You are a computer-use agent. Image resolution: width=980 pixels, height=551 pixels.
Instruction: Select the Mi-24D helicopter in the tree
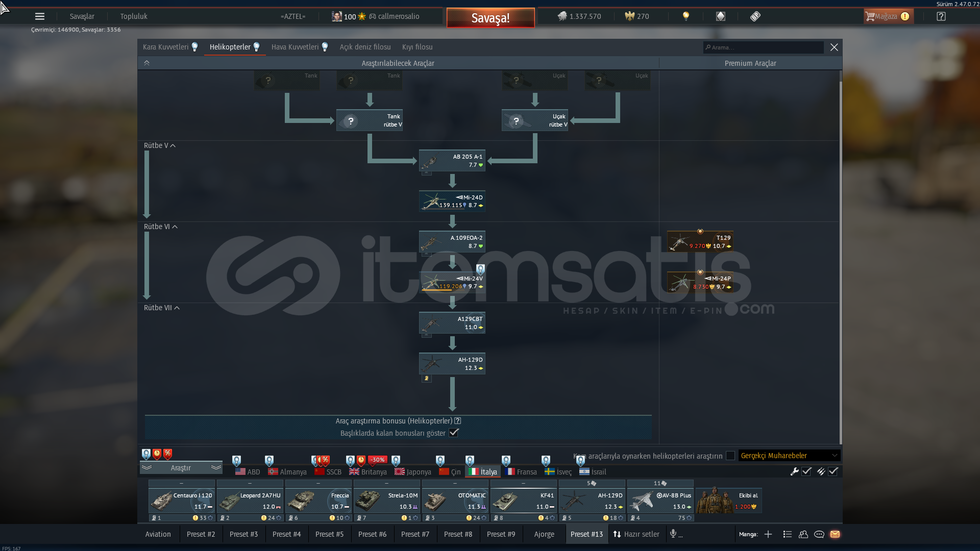pos(452,201)
